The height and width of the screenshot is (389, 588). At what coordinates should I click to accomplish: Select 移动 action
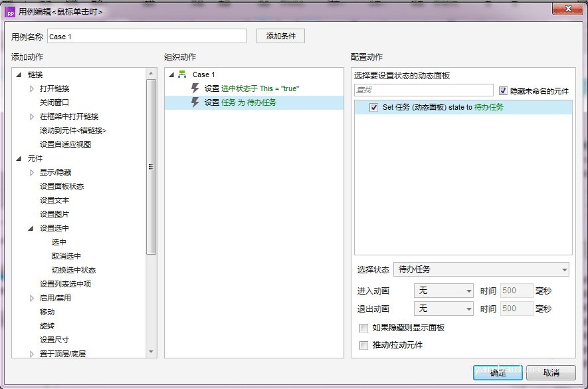[47, 312]
